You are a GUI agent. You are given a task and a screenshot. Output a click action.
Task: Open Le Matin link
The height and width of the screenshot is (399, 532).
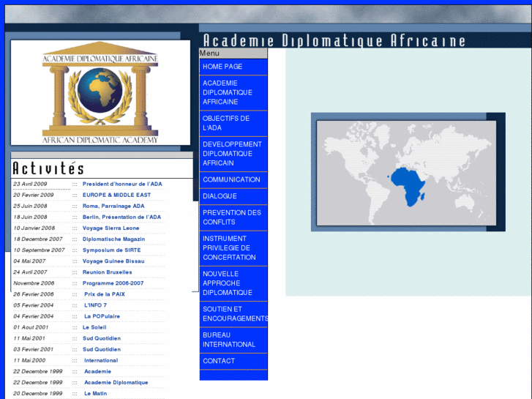(96, 394)
